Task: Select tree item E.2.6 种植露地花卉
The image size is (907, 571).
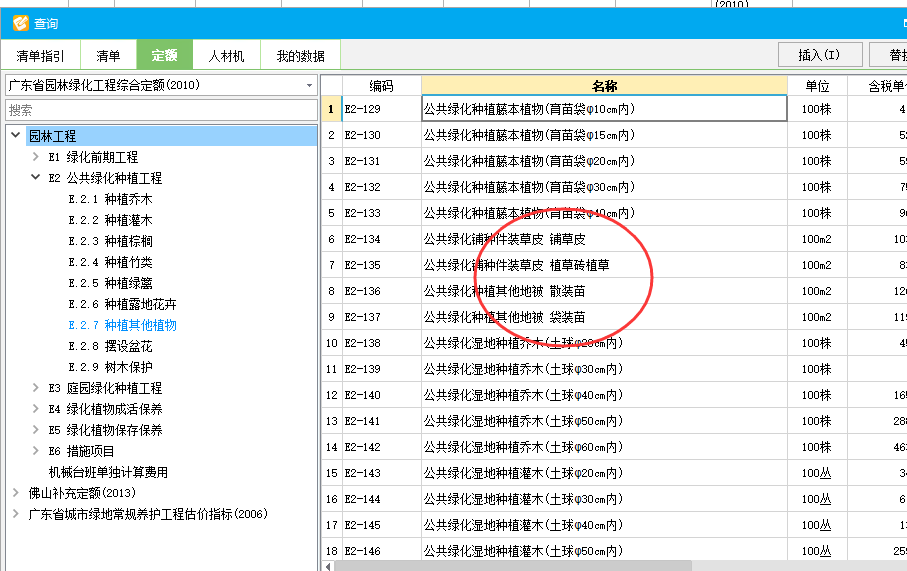Action: tap(122, 304)
